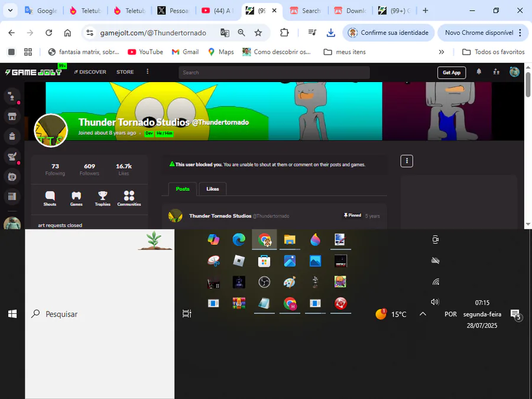Image resolution: width=532 pixels, height=399 pixels.
Task: Expand the system tray hidden icons arrow
Action: 423,314
